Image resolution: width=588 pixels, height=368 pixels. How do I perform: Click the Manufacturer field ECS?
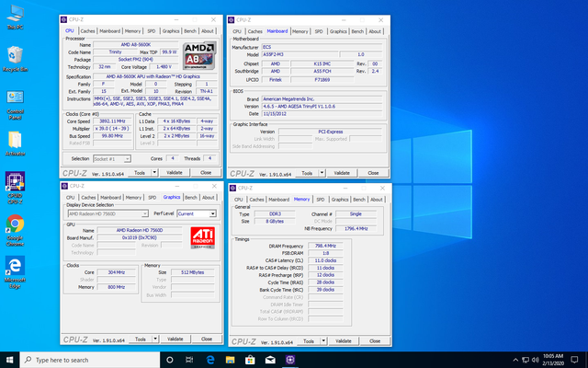322,47
